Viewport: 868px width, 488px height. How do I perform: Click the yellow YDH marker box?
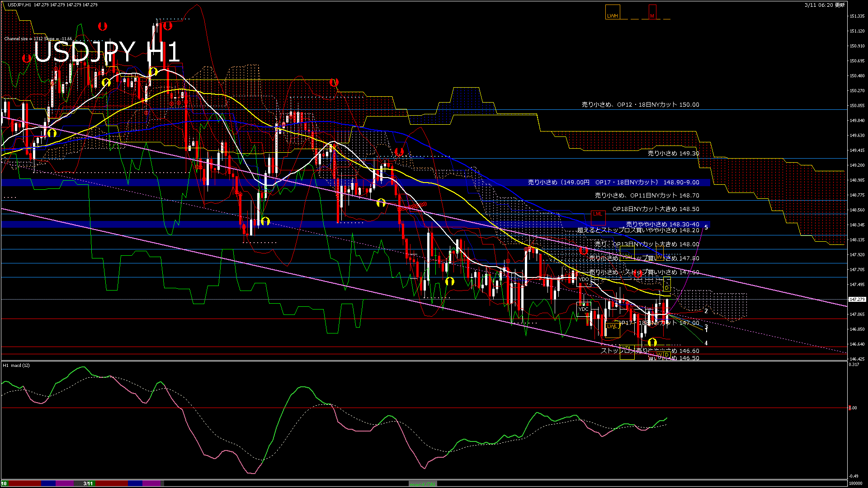tap(627, 257)
